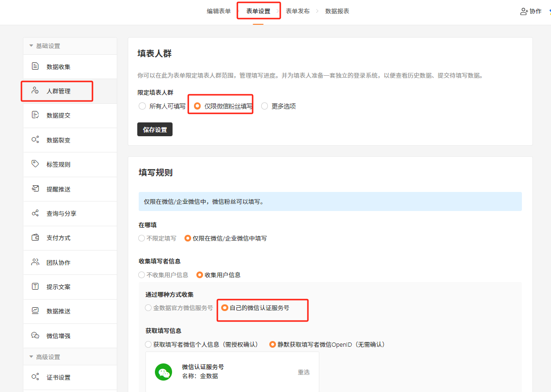Screen dimensions: 551x392
Task: Click the 查询与分享 share icon
Action: [x=35, y=213]
